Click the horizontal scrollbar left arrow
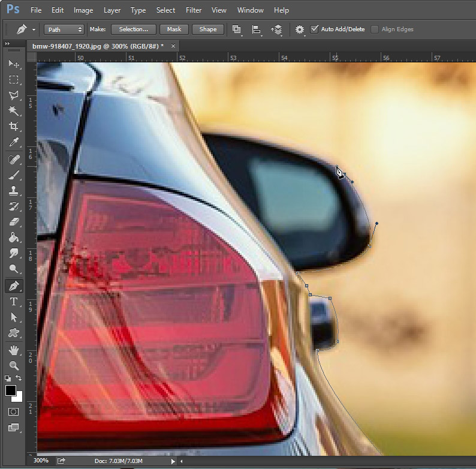 [x=181, y=461]
